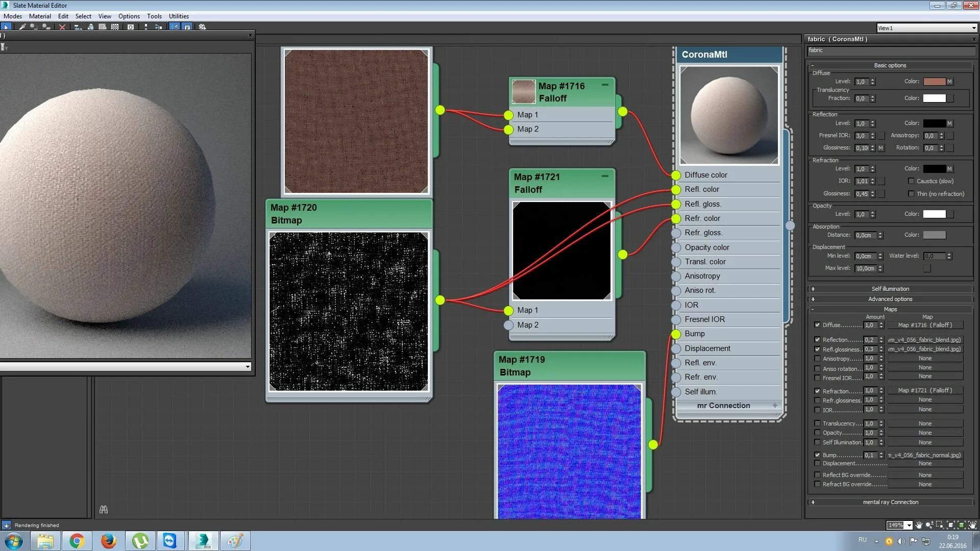
Task: Click the Zoom Region tool icon
Action: coord(940,525)
